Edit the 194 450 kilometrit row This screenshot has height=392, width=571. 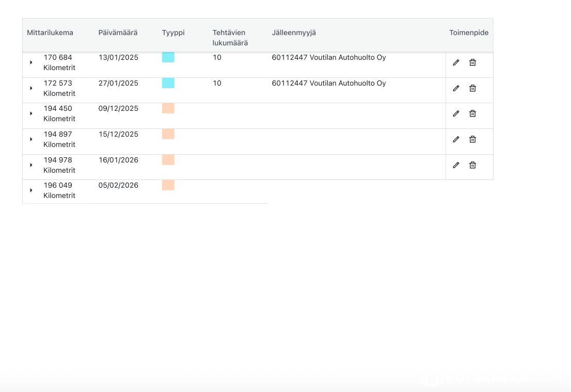[x=456, y=113]
